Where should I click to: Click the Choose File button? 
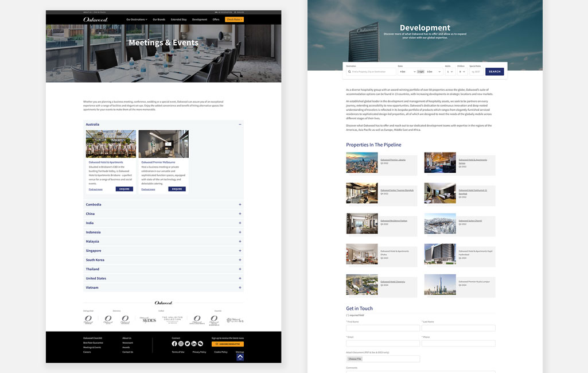(355, 359)
